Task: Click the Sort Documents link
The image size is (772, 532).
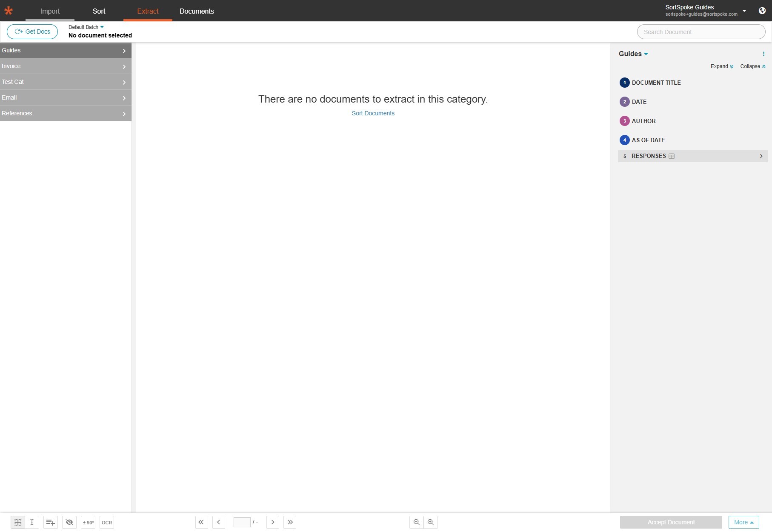Action: pos(373,113)
